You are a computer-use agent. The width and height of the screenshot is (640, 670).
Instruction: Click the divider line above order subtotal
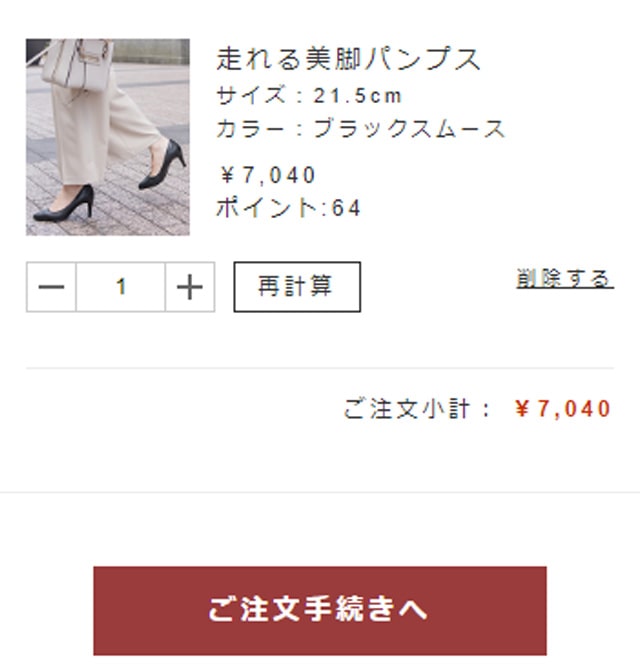(x=320, y=367)
